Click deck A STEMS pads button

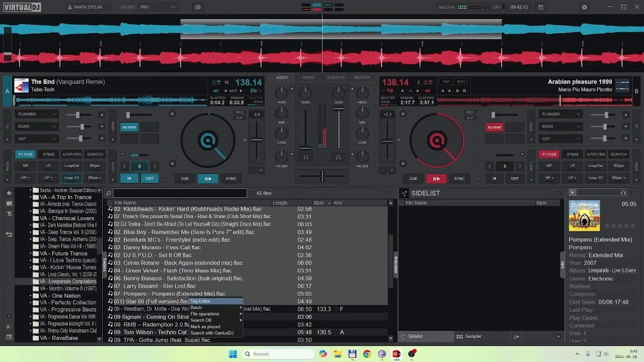pos(49,154)
